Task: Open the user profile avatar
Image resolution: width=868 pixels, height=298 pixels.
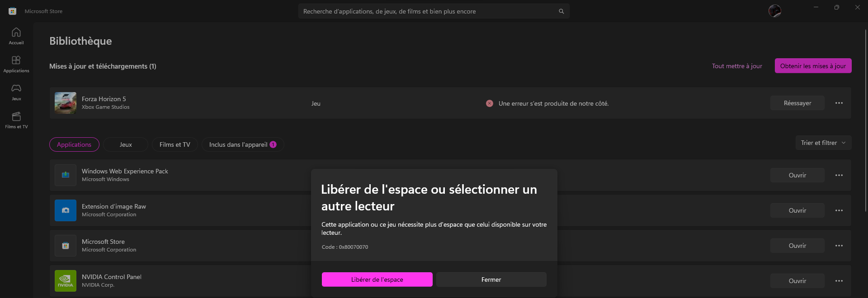Action: coord(774,11)
